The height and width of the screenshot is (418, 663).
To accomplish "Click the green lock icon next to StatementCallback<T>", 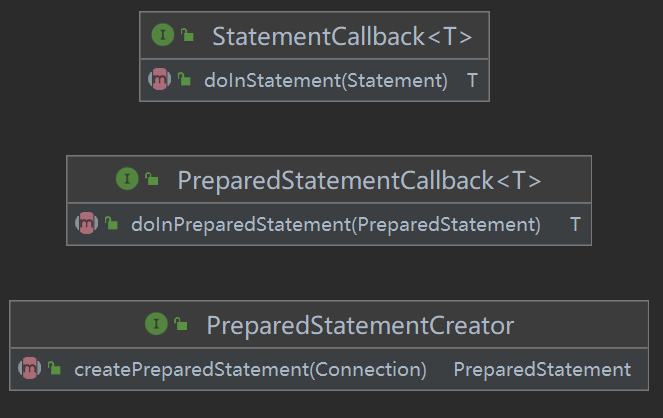I will click(187, 37).
